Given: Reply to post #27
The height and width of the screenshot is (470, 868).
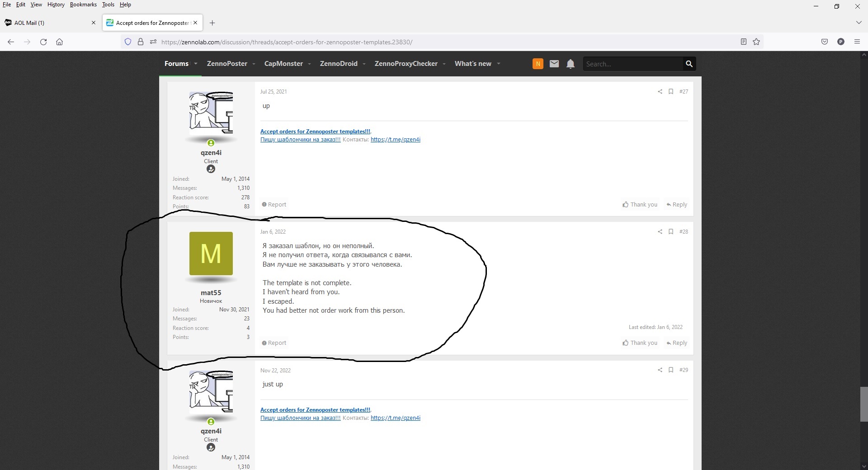Looking at the screenshot, I should pos(677,205).
